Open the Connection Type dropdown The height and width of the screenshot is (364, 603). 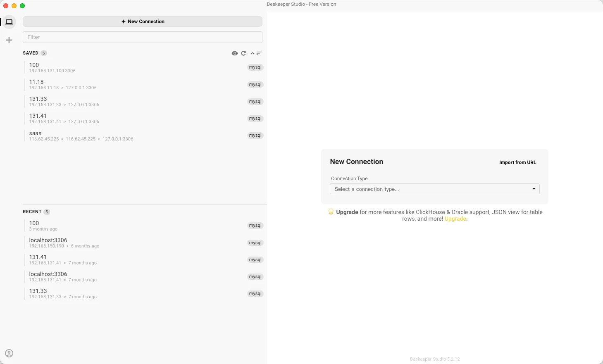pos(434,189)
